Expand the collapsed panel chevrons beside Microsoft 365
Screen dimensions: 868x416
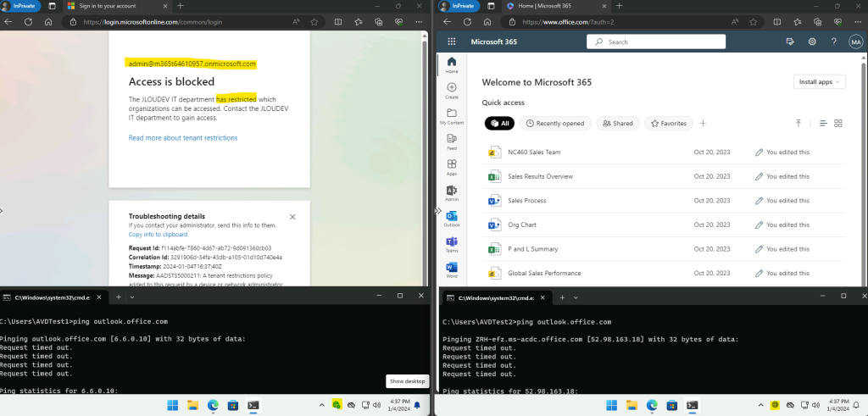pyautogui.click(x=437, y=211)
